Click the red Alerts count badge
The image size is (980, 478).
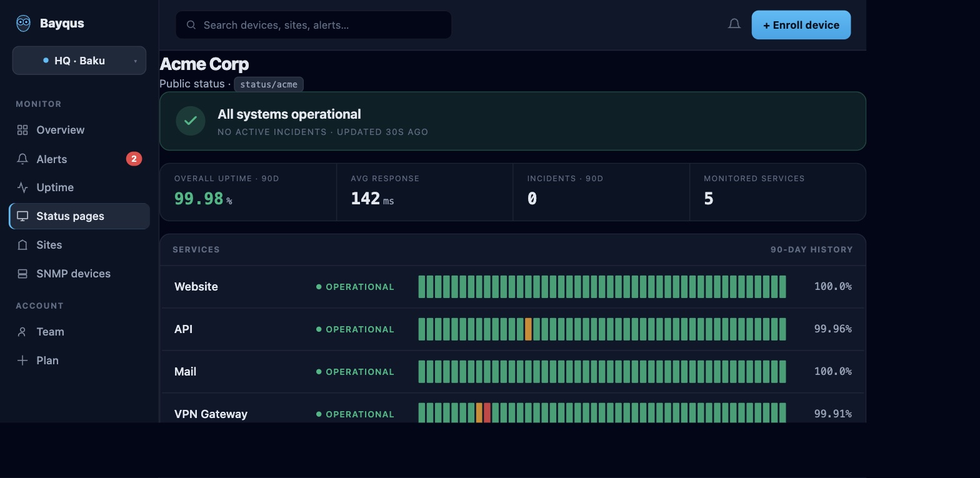[134, 159]
